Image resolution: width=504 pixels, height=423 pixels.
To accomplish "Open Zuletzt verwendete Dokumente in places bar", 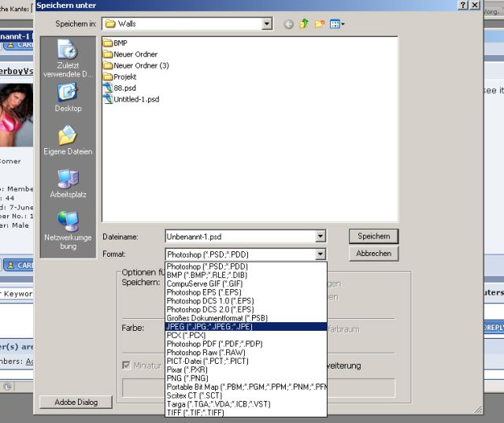I will tap(68, 55).
